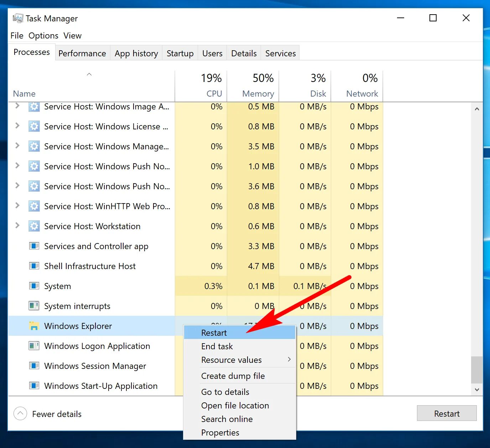The image size is (490, 448).
Task: Select the System interrupts process name
Action: click(77, 306)
